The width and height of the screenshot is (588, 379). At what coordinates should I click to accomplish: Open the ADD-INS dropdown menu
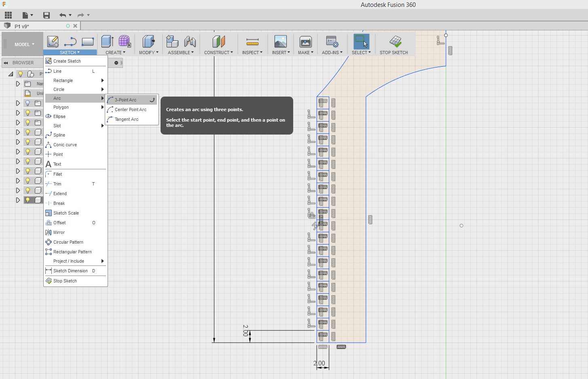[x=332, y=53]
